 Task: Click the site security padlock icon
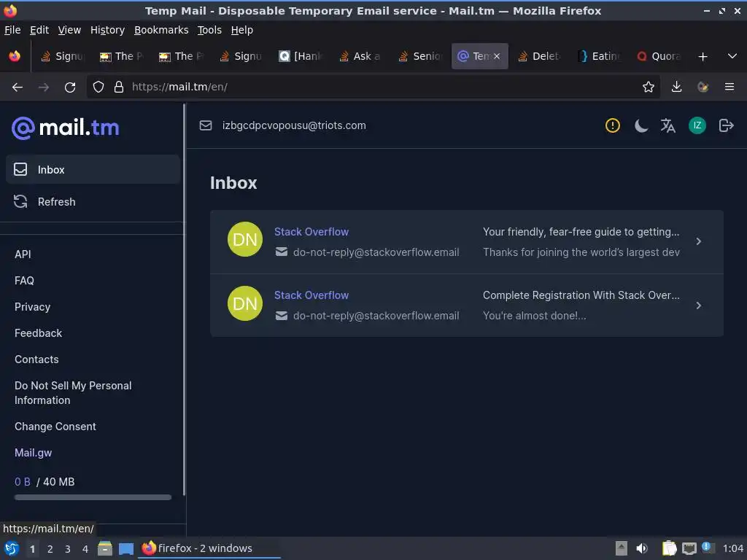[119, 87]
